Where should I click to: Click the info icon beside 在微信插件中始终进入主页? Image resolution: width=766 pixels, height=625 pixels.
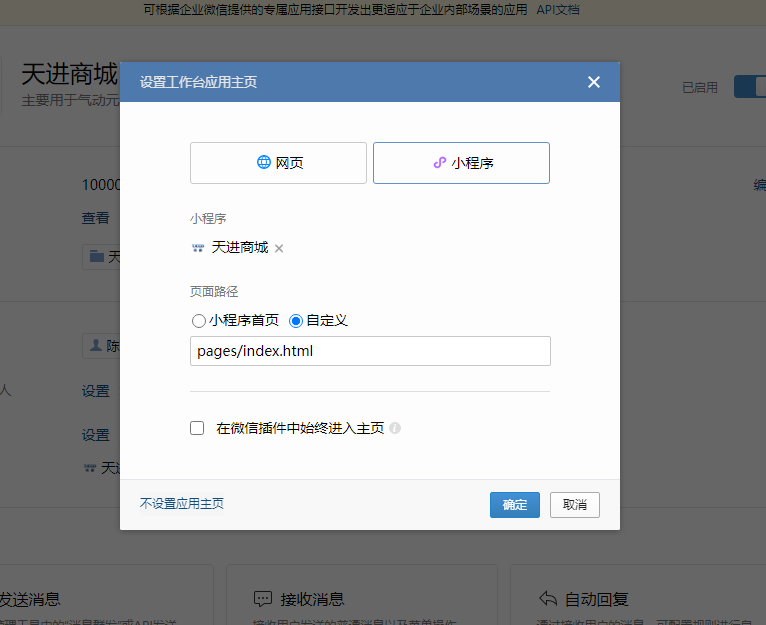395,428
